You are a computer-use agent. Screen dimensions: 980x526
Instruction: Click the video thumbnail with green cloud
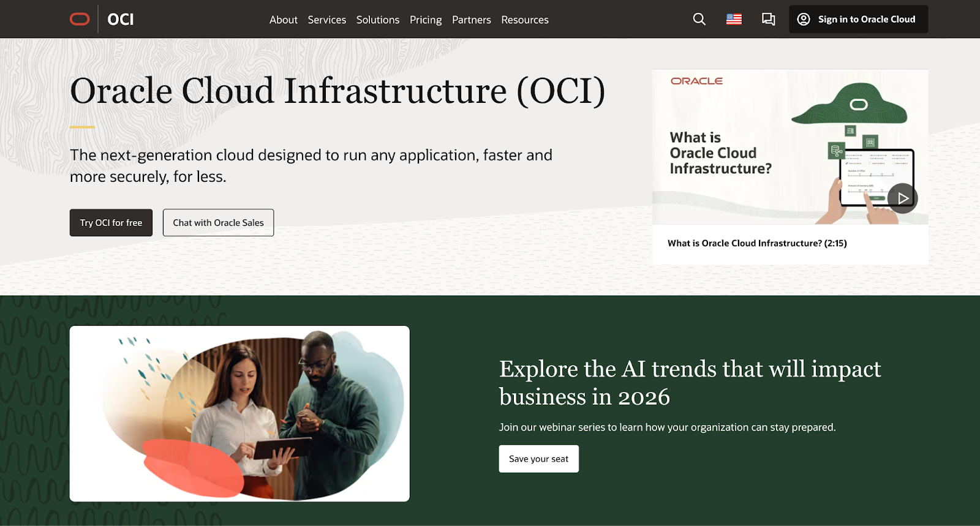[x=790, y=147]
